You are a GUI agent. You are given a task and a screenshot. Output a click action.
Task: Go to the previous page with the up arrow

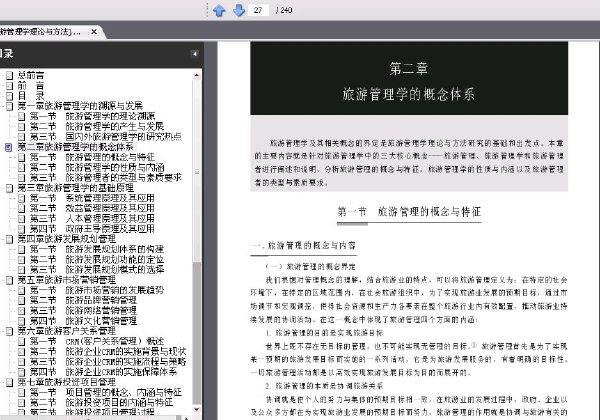pos(219,10)
